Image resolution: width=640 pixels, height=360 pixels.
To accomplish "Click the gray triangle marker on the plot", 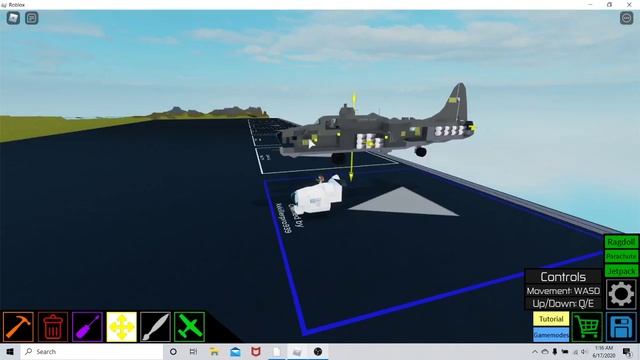I will click(x=403, y=202).
